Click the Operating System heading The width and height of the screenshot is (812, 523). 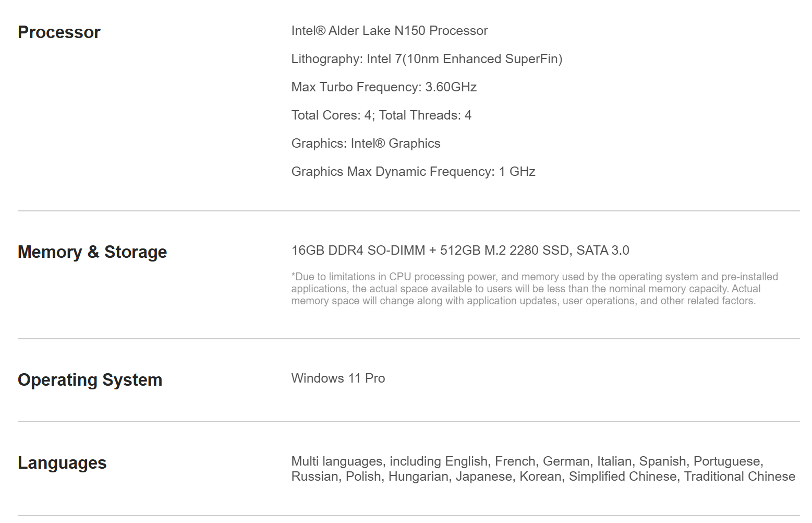tap(90, 380)
